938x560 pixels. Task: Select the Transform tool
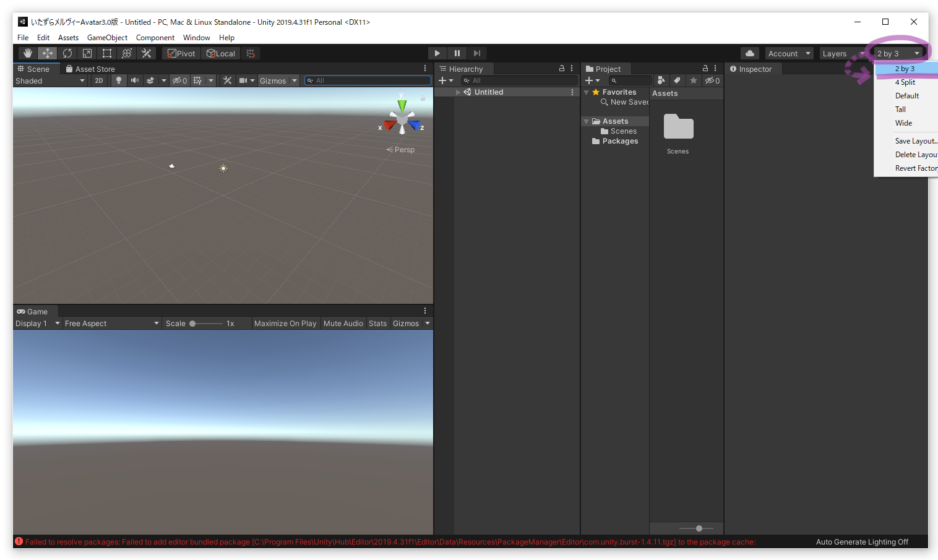click(127, 53)
